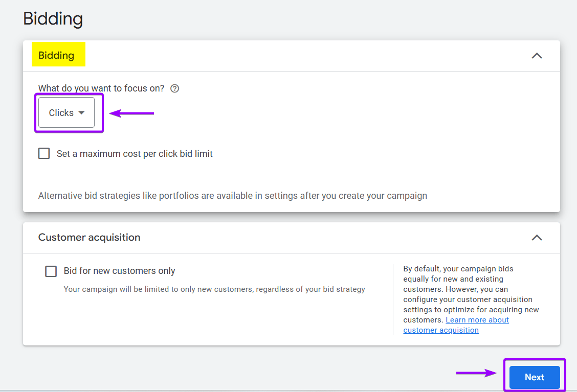Screen dimensions: 577x392
Task: Click the 'What do you want to focus on?' text
Action: pos(101,88)
